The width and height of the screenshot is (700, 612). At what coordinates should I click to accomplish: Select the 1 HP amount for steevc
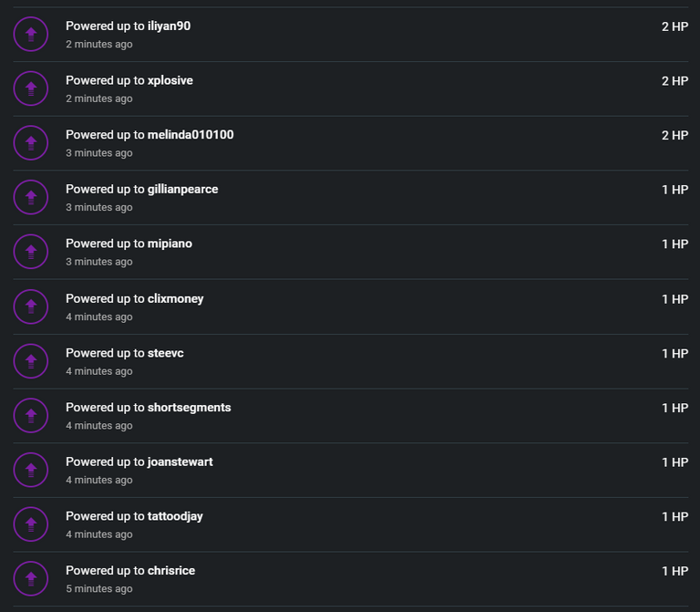(674, 353)
